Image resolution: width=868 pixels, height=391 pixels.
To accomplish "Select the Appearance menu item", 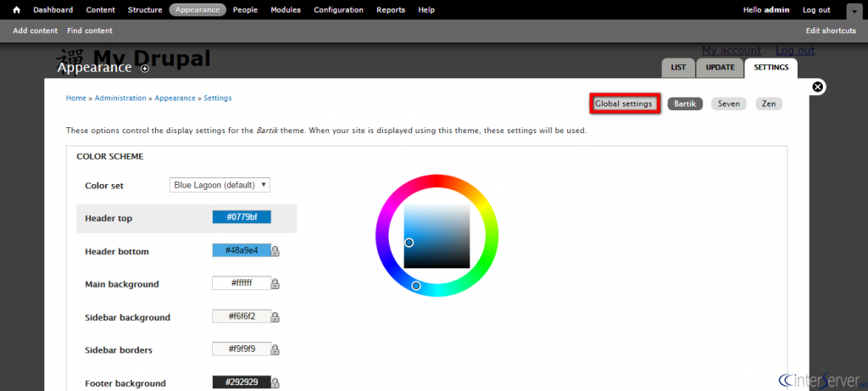I will click(198, 10).
